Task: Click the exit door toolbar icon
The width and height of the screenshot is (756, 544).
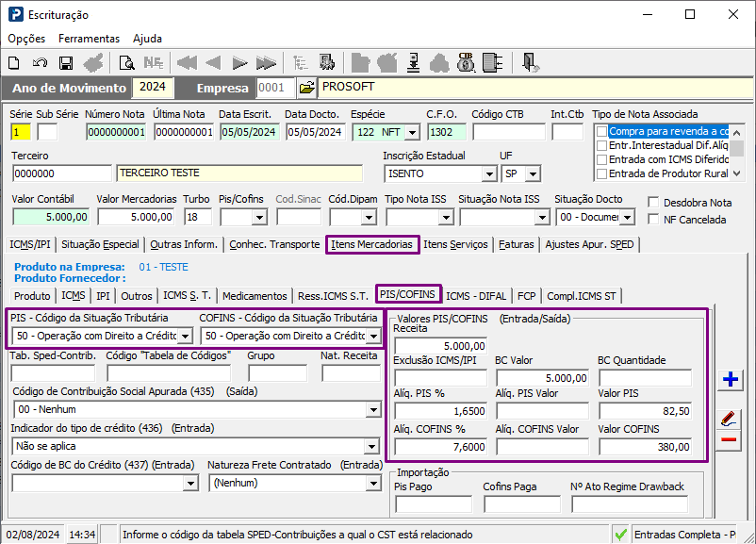Action: click(531, 63)
